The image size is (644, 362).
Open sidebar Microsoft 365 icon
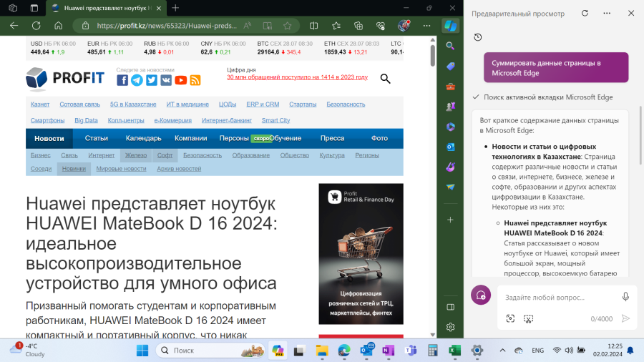tap(451, 127)
